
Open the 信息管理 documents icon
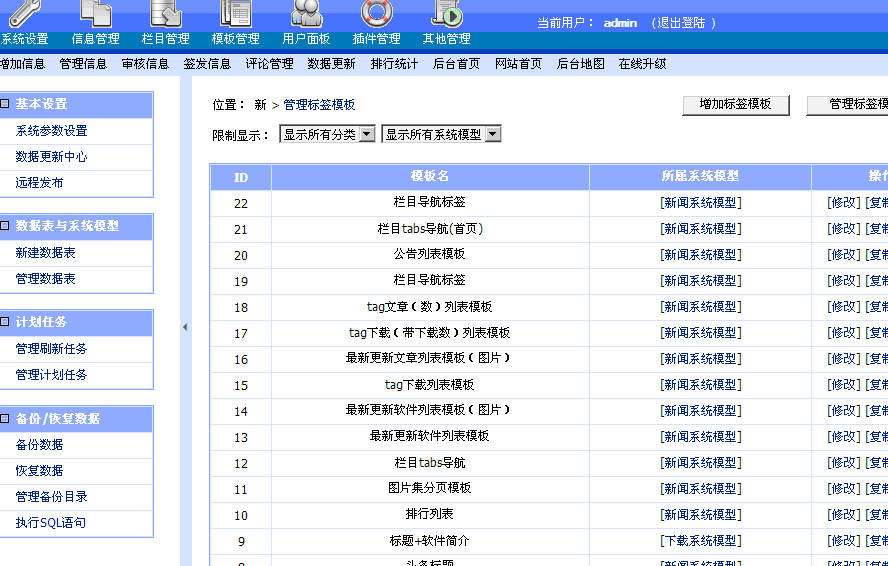pos(96,13)
